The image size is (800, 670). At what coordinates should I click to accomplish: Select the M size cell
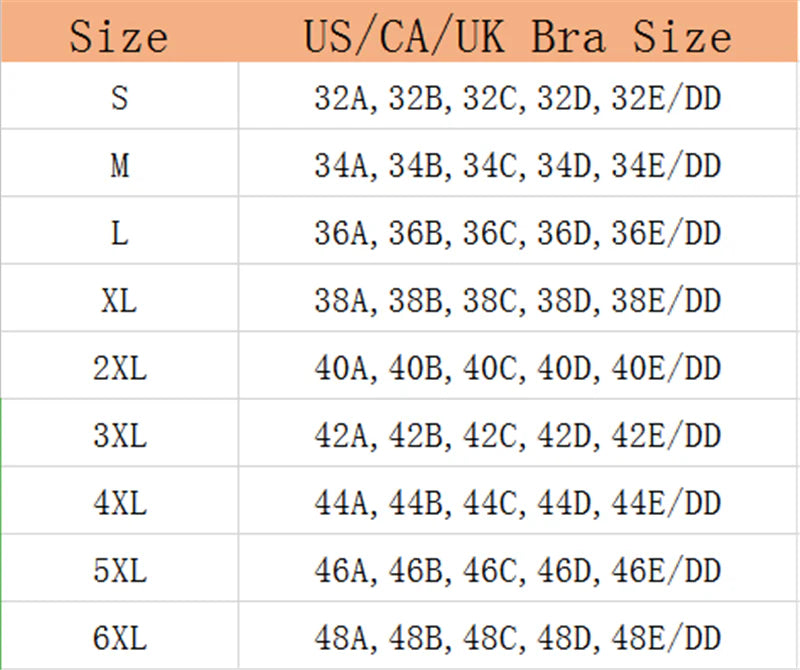pos(119,166)
